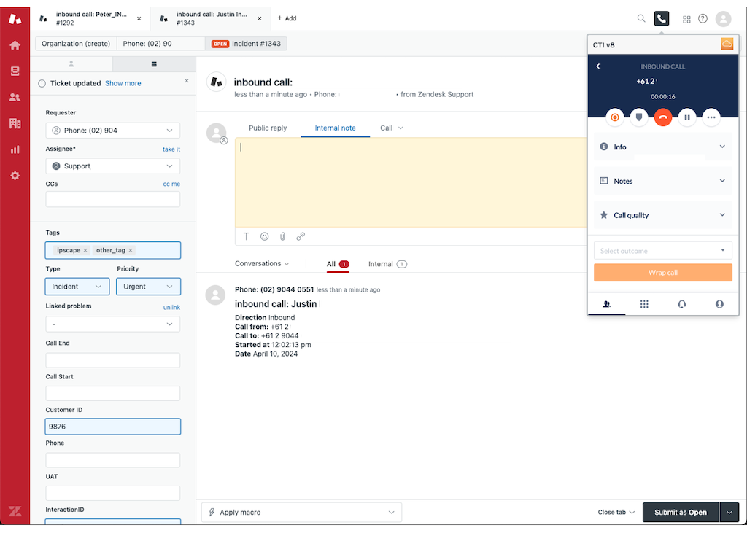Switch to Internal conversations filter
This screenshot has width=747, height=560.
387,264
